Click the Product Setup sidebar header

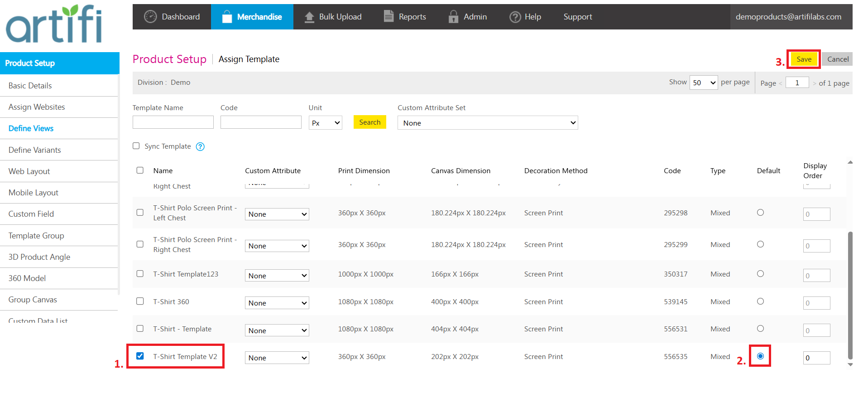pyautogui.click(x=60, y=63)
